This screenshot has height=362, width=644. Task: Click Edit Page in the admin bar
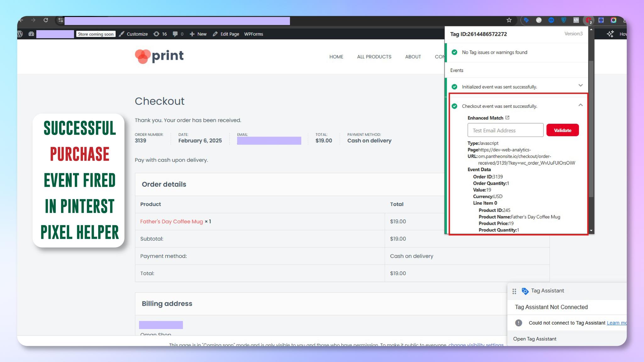pyautogui.click(x=226, y=34)
